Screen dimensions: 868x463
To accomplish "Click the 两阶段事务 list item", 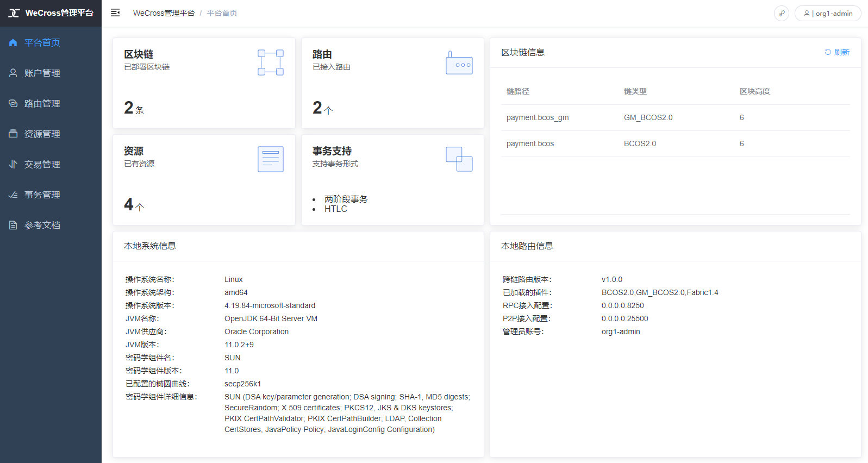I will [346, 199].
